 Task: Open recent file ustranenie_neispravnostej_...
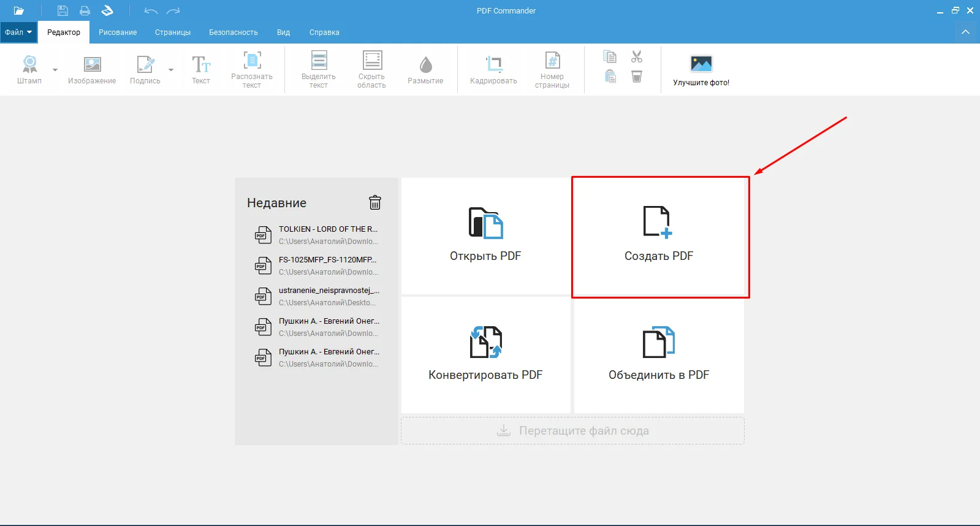pos(317,296)
